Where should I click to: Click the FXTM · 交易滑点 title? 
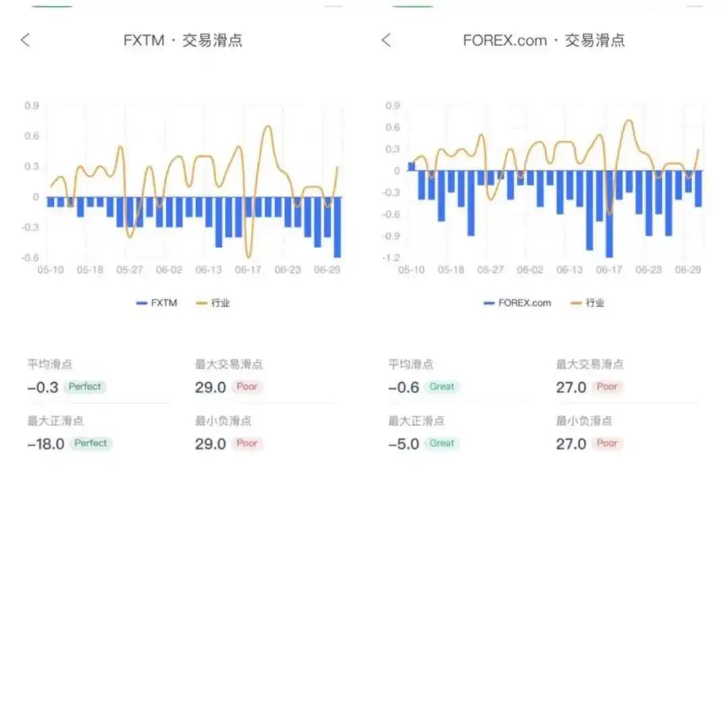[x=183, y=40]
